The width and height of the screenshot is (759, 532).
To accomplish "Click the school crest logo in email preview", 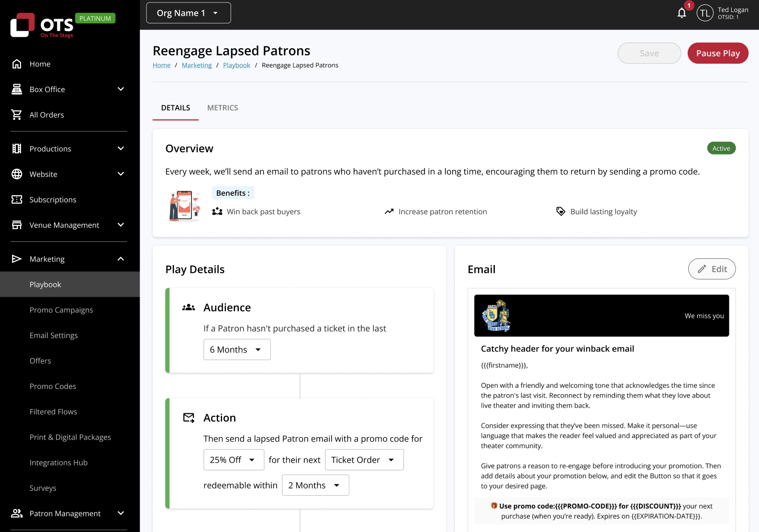I will [x=496, y=315].
